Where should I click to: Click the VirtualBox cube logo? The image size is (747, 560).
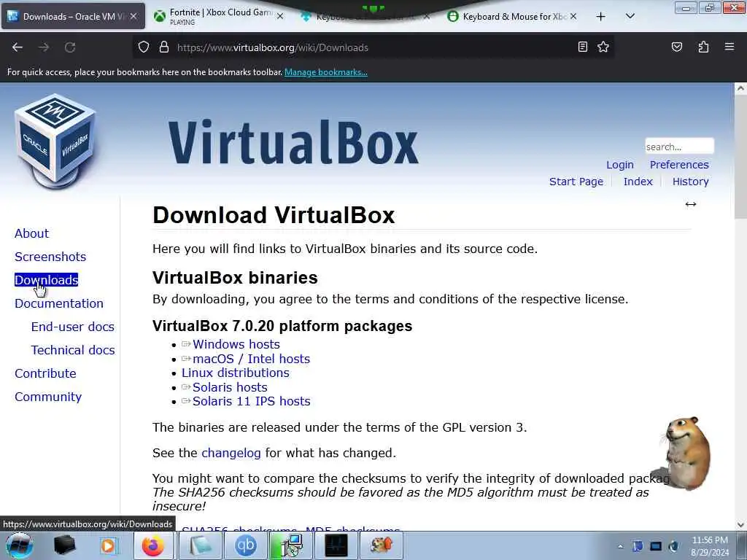pos(55,141)
